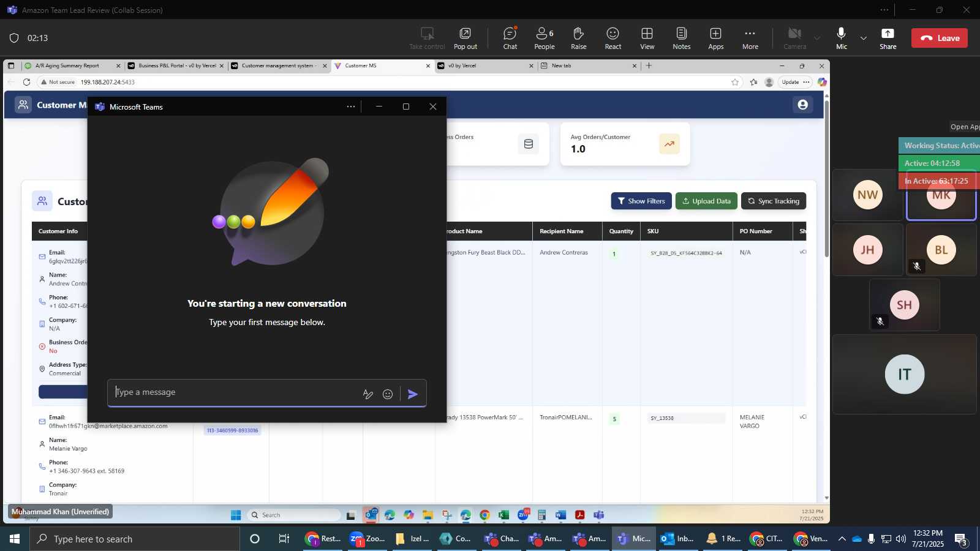Viewport: 980px width, 551px height.
Task: Switch to Business P&L Portal browser tab
Action: 176,66
